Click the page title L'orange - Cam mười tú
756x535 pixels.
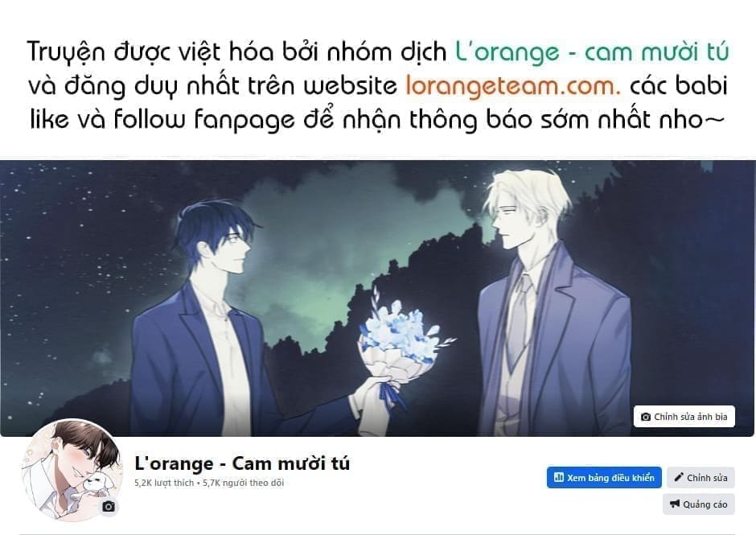[242, 463]
